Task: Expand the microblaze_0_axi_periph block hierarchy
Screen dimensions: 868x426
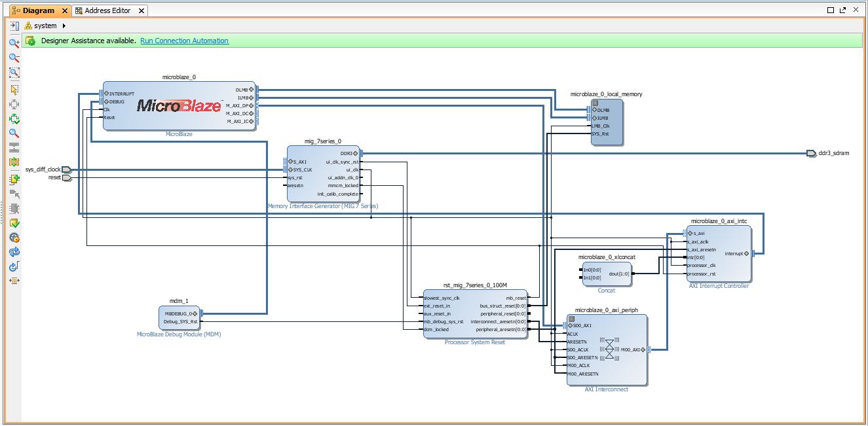Action: [571, 319]
